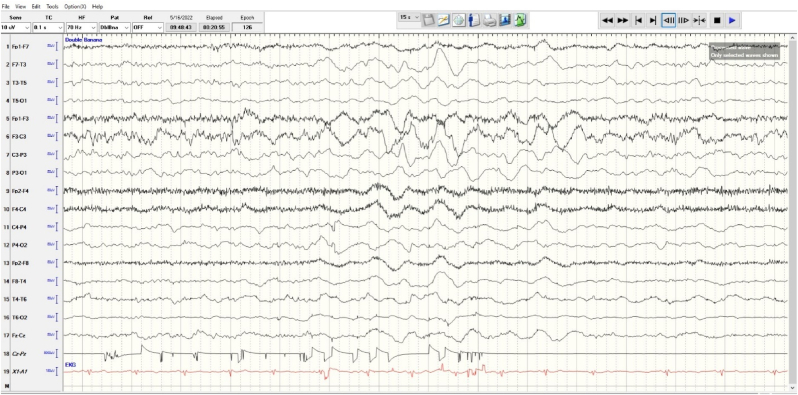Click the center-on-marker playback button
The image size is (798, 395).
tap(699, 20)
